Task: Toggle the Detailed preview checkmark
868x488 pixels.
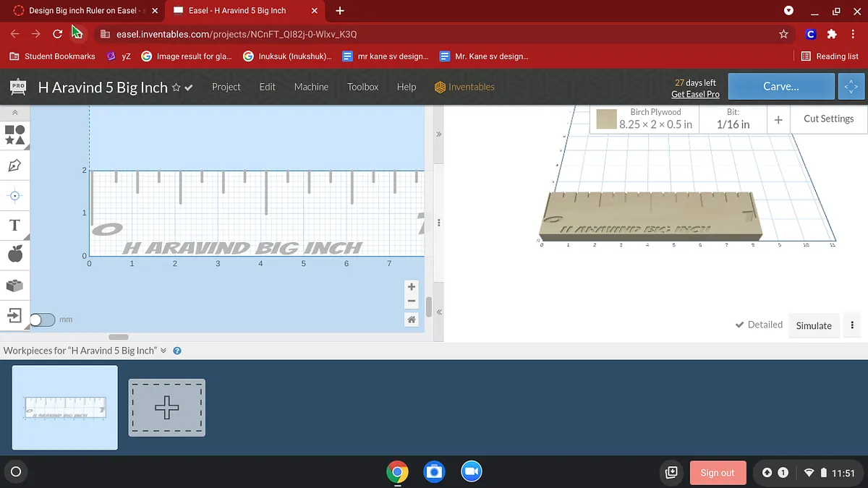Action: tap(759, 325)
